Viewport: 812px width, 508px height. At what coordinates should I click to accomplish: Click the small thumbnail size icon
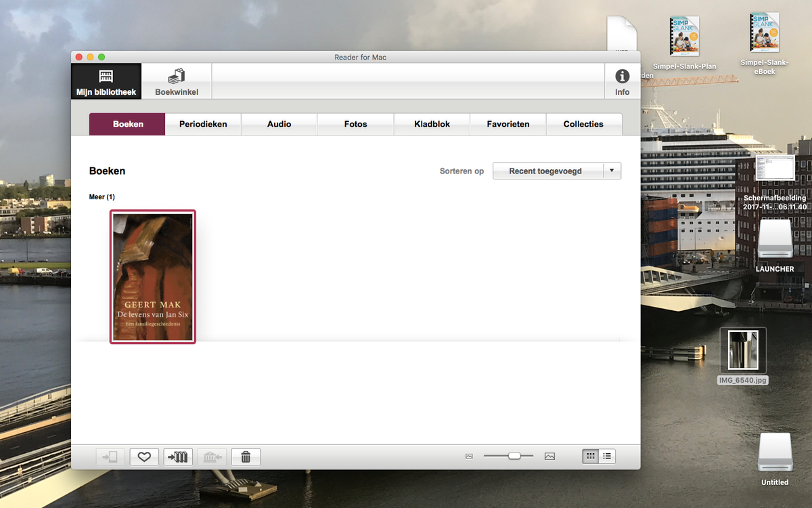coord(469,457)
